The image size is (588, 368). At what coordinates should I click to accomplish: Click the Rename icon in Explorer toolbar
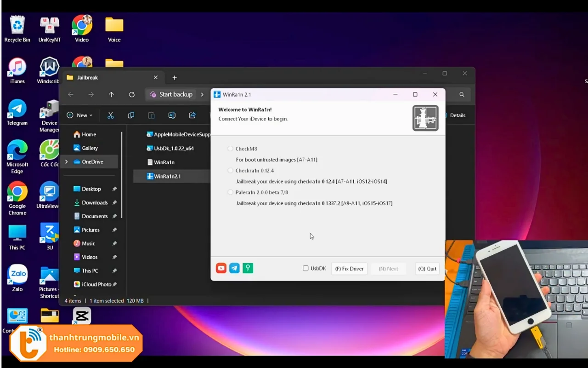pos(172,115)
